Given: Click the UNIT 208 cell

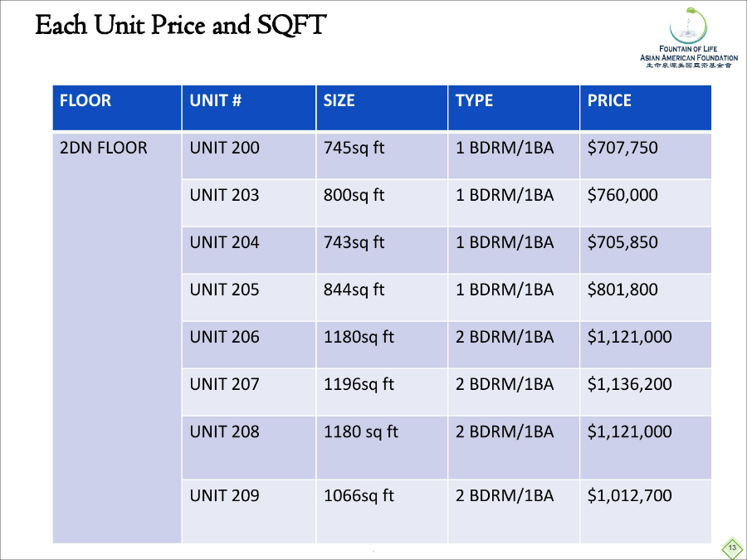Looking at the screenshot, I should point(249,446).
